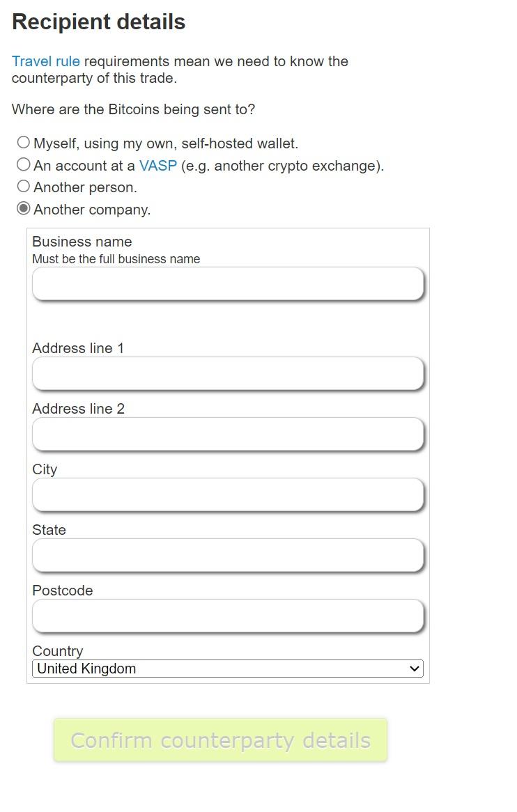
Task: Click the 'Recipient details' heading
Action: (x=99, y=22)
